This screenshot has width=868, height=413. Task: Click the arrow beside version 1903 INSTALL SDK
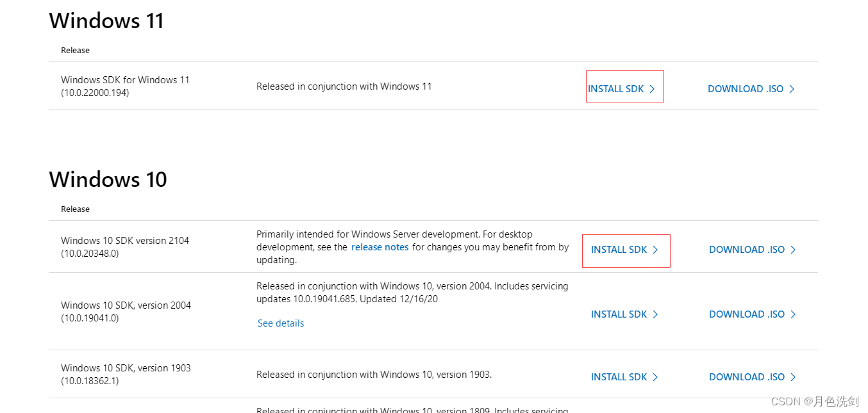pyautogui.click(x=656, y=377)
